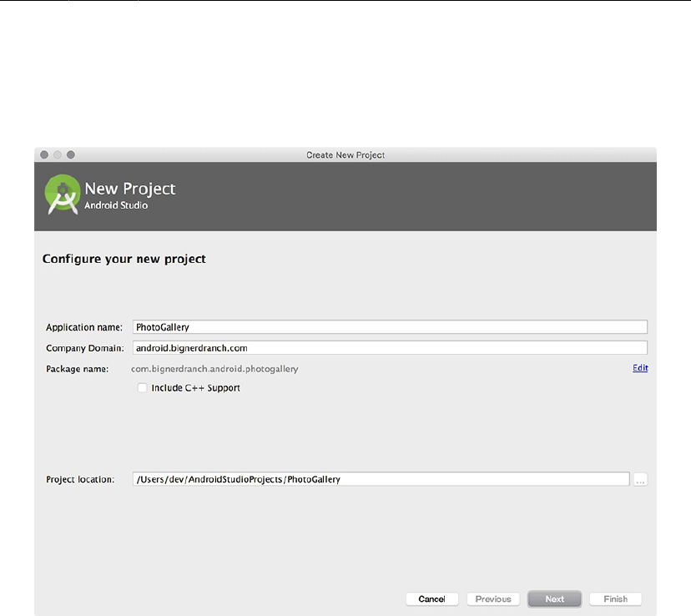Click the Application name field
Viewport: 691px width, 616px height.
pyautogui.click(x=390, y=327)
